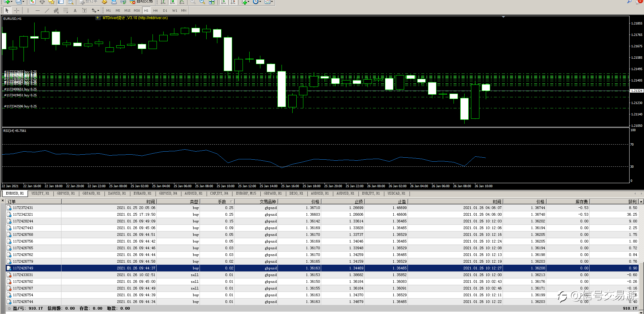This screenshot has height=314, width=644.
Task: Sort by the 获利 profit column header
Action: (632, 202)
